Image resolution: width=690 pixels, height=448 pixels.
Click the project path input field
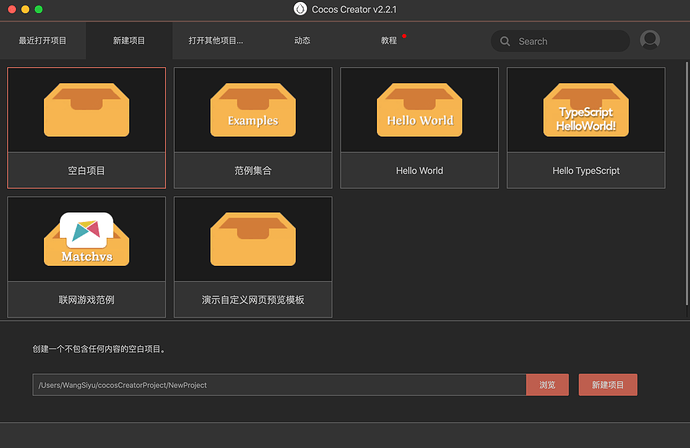[x=279, y=385]
